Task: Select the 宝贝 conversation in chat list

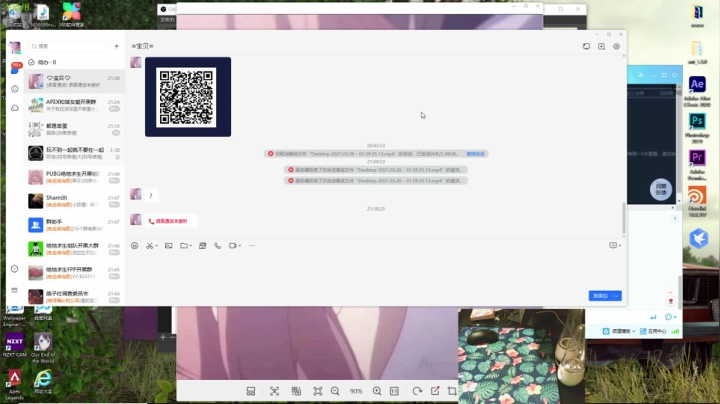Action: pos(74,81)
